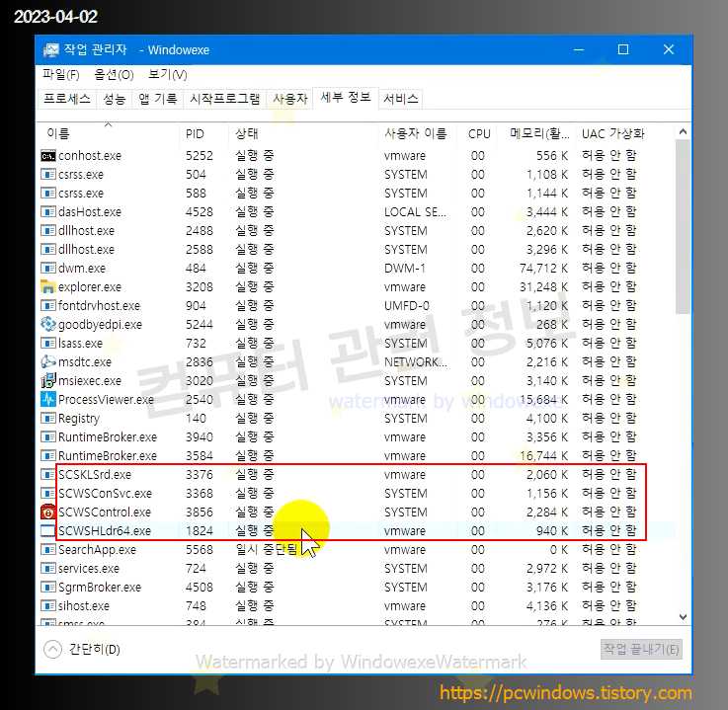728x710 pixels.
Task: Sort by the 사용자 이름 column header
Action: pos(418,134)
